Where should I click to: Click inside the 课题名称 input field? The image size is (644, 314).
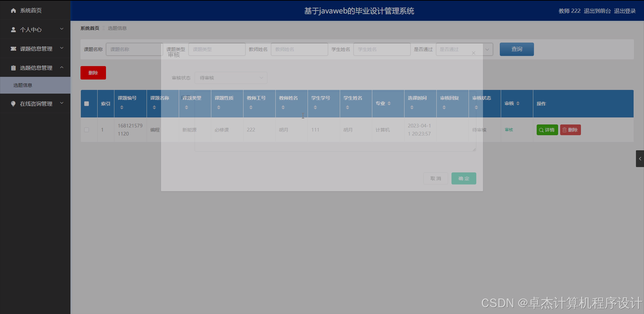134,49
